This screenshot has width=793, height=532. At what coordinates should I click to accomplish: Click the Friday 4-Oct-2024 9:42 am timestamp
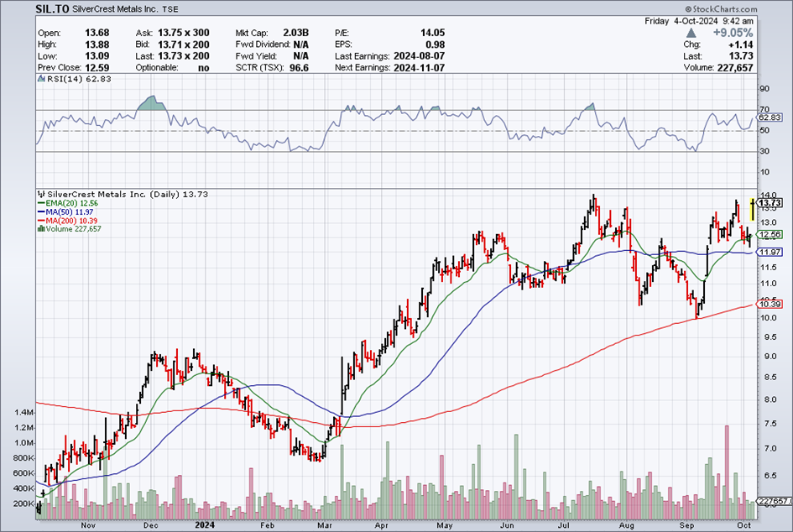pyautogui.click(x=699, y=21)
